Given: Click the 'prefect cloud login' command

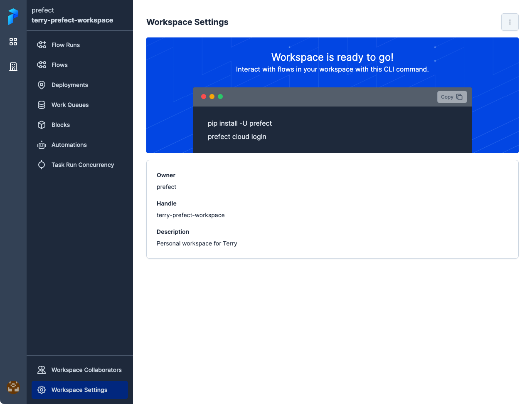Looking at the screenshot, I should click(237, 136).
